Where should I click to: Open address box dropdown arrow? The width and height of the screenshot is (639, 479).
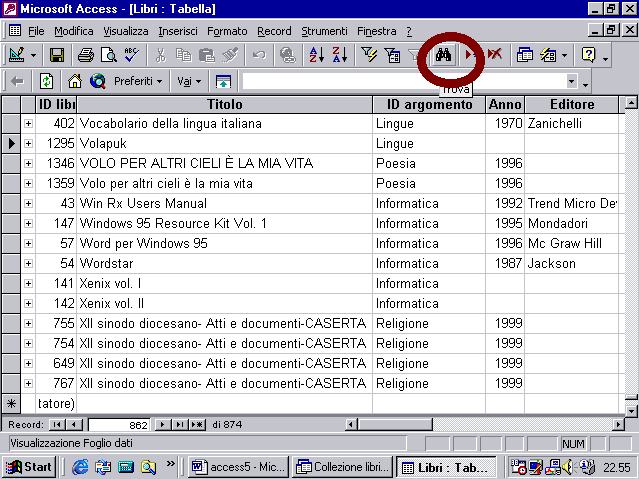[x=572, y=81]
